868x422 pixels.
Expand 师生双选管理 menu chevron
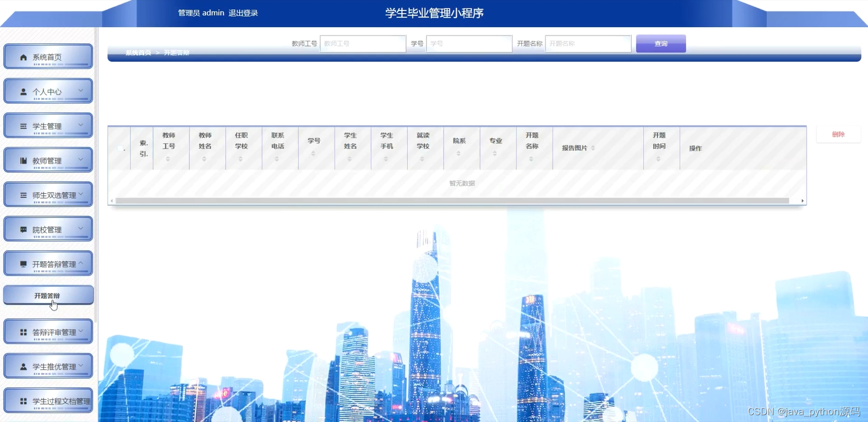81,194
